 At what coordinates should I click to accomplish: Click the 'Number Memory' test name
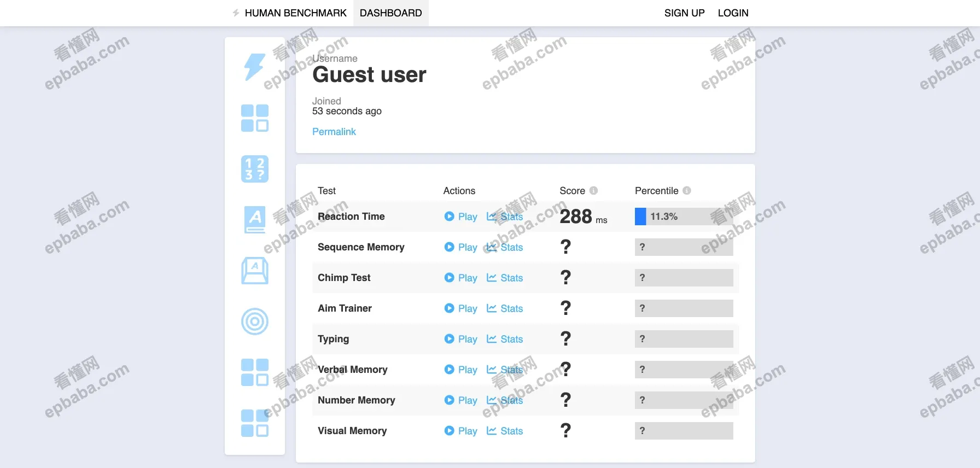click(x=357, y=400)
